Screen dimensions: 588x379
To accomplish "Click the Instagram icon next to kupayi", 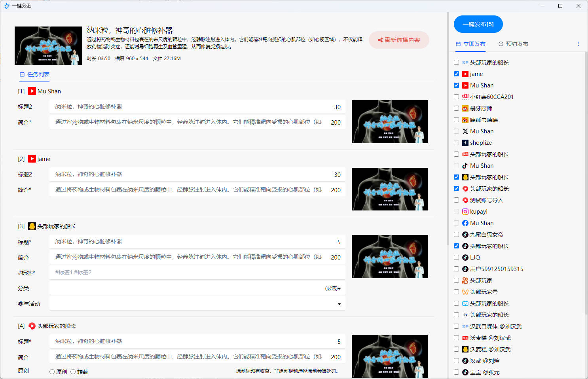I will pyautogui.click(x=465, y=212).
